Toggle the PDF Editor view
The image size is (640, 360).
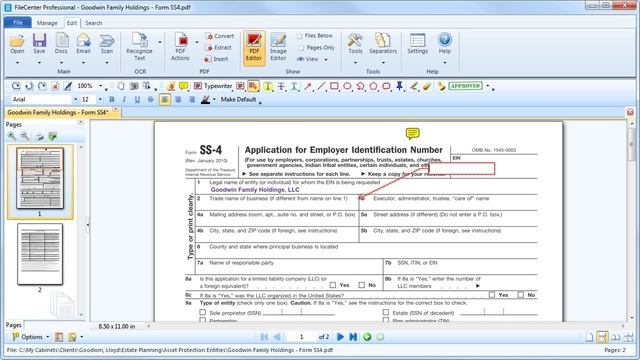[x=254, y=48]
